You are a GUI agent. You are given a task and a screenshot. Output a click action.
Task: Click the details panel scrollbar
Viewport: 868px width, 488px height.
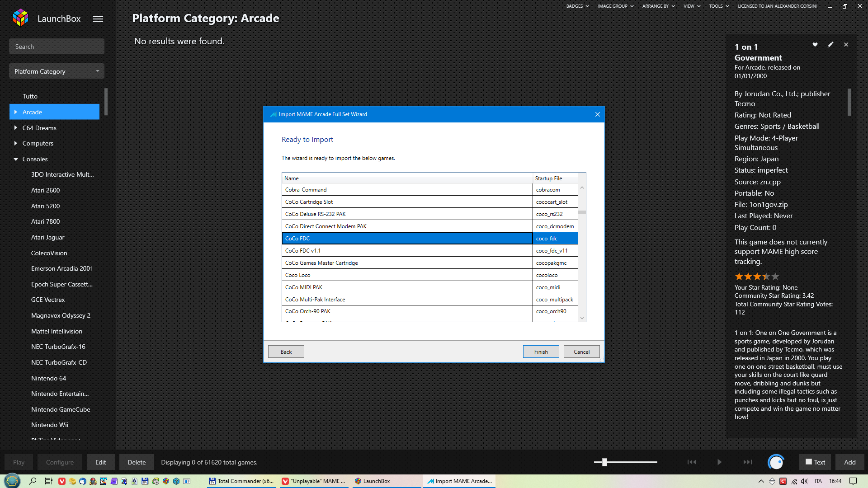[849, 102]
